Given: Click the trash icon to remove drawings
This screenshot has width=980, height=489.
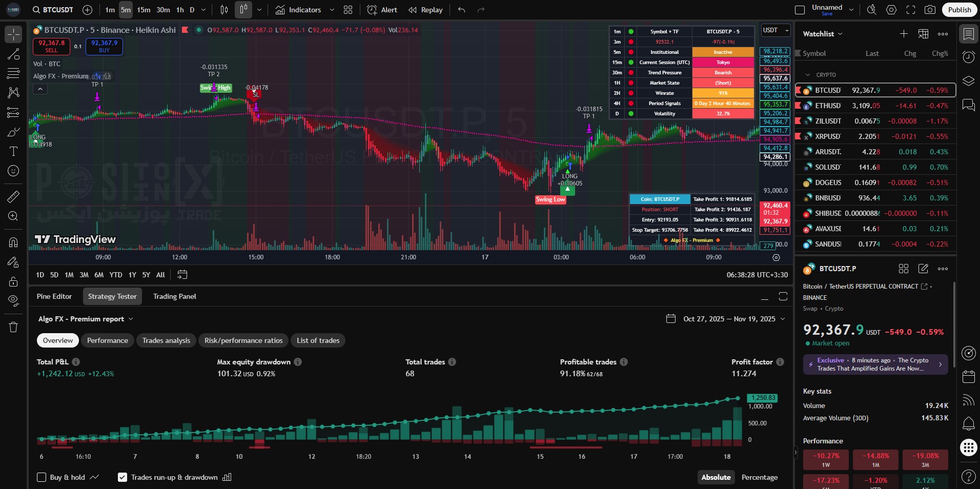Looking at the screenshot, I should click(x=13, y=327).
